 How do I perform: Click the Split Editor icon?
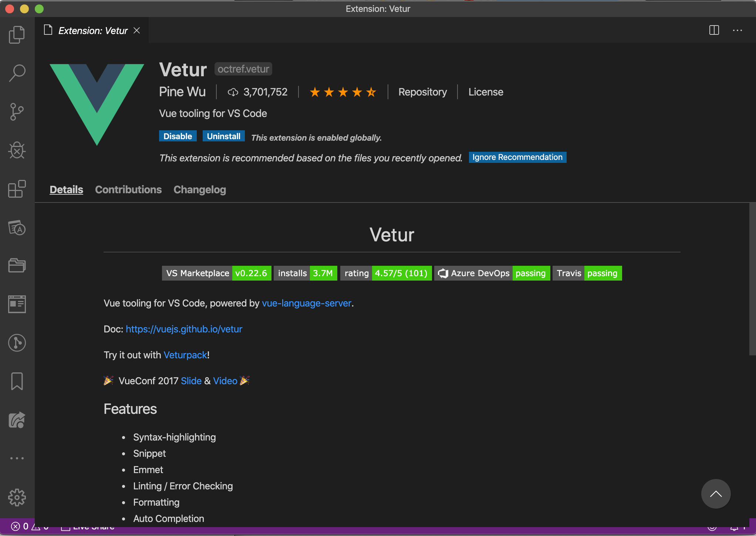[715, 30]
